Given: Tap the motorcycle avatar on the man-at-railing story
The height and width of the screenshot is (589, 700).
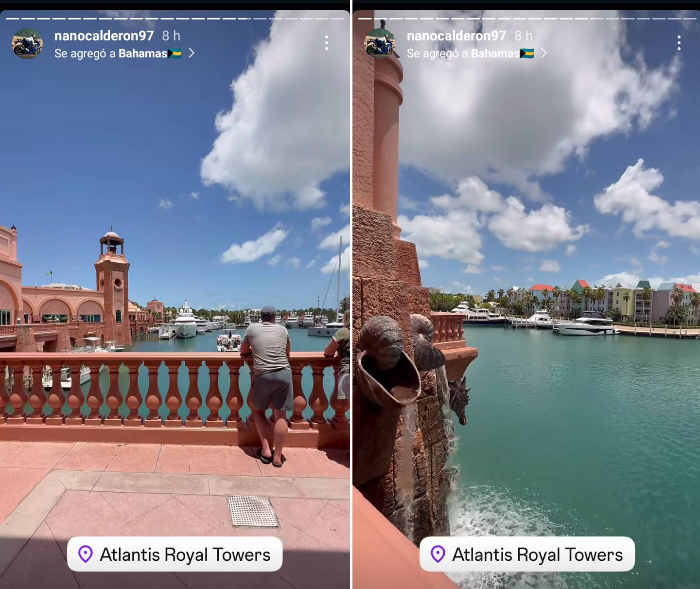Looking at the screenshot, I should [x=27, y=44].
